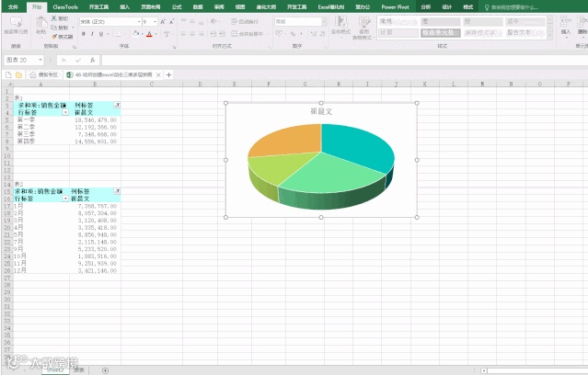Open the 文件 (File) menu tab
Screen dimensions: 588x375
pos(13,6)
